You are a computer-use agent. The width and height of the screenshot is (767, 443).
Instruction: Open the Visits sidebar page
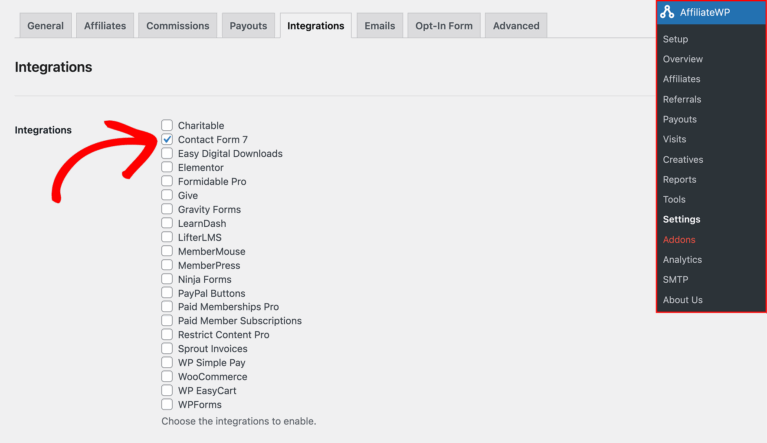coord(674,139)
